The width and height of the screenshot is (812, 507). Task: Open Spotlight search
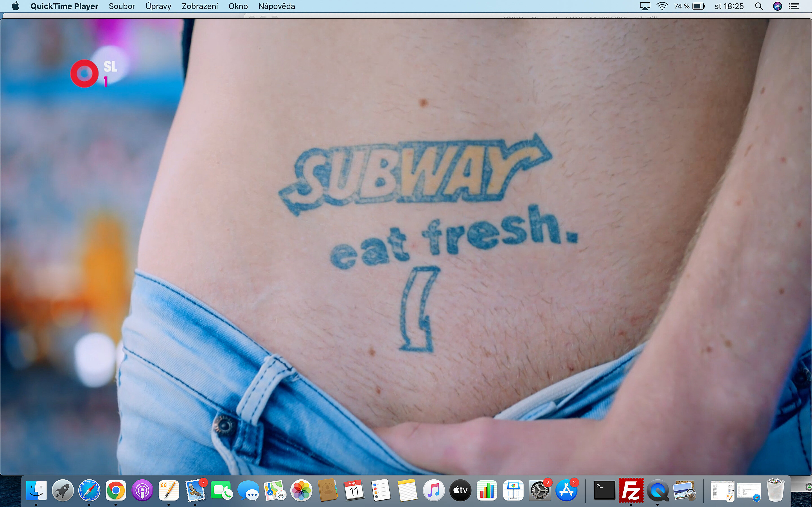(759, 6)
